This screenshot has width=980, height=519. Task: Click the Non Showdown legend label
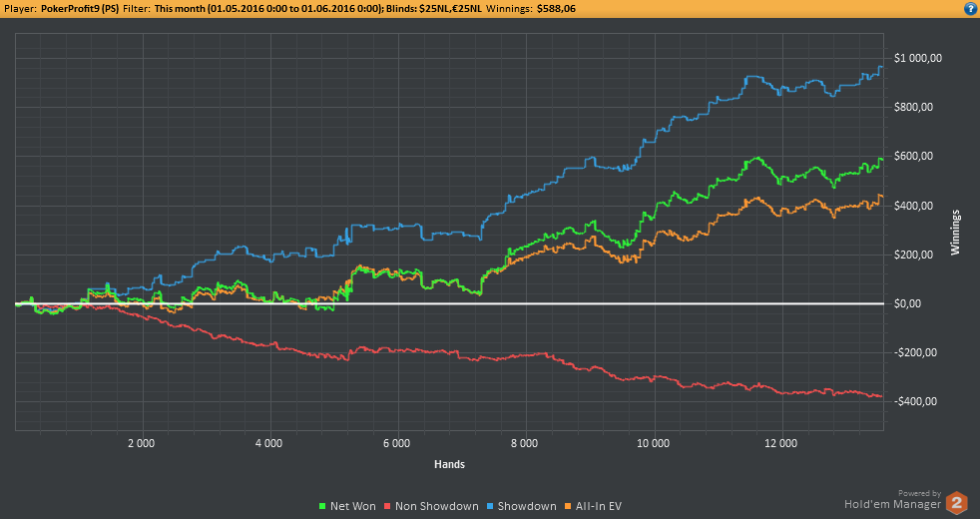click(x=437, y=506)
